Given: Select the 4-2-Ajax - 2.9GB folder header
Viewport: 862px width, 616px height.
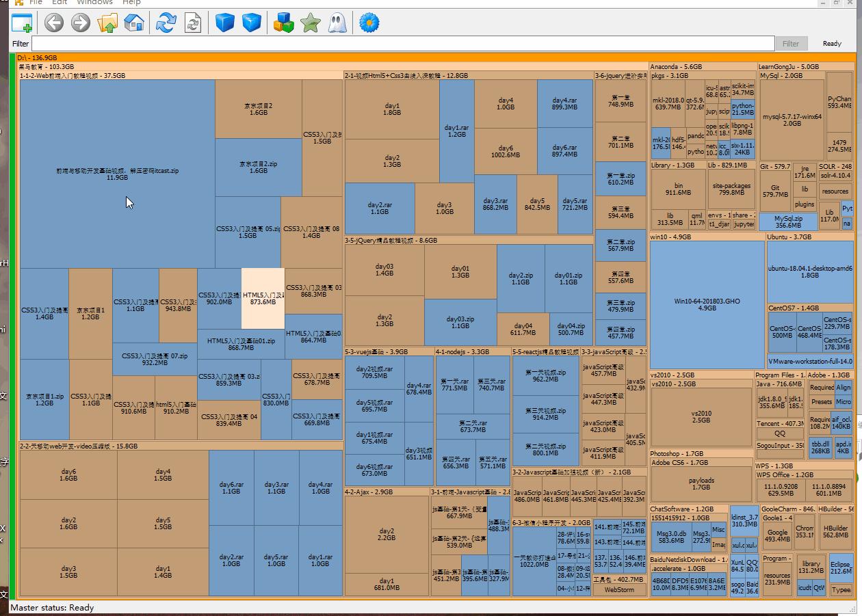Looking at the screenshot, I should tap(387, 492).
